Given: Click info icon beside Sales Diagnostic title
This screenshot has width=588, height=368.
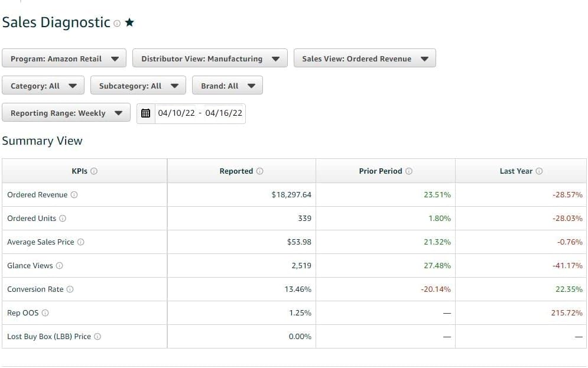Looking at the screenshot, I should point(117,24).
